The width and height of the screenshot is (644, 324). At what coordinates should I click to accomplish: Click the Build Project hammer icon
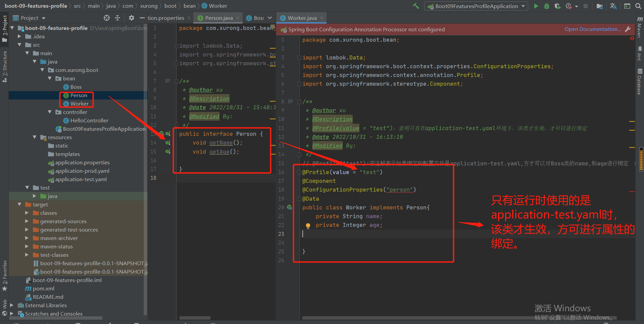pos(416,6)
